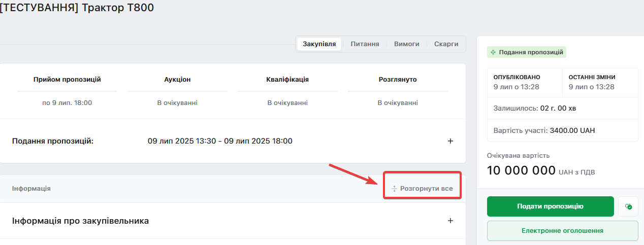Click the 10 000 000 expected value amount

pos(521,170)
